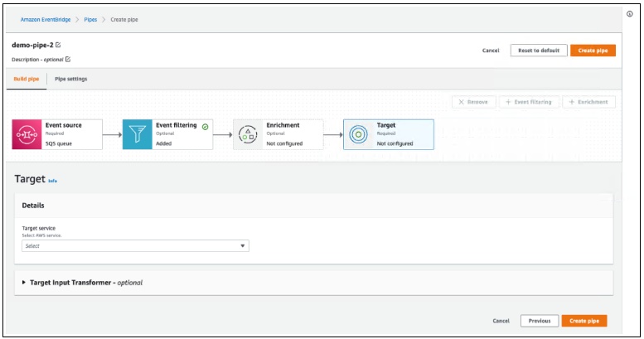
Task: Click the SQS queue Event source icon
Action: click(x=27, y=134)
